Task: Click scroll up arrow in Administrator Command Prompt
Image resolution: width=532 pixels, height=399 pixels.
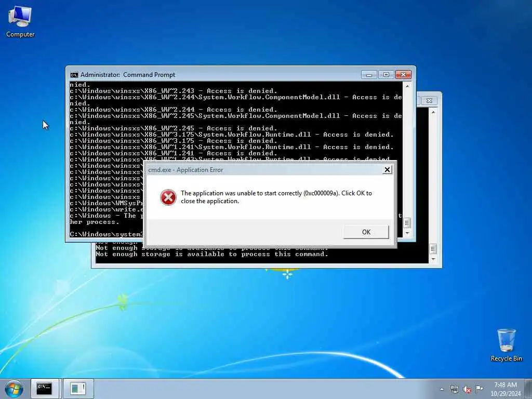Action: click(x=407, y=86)
